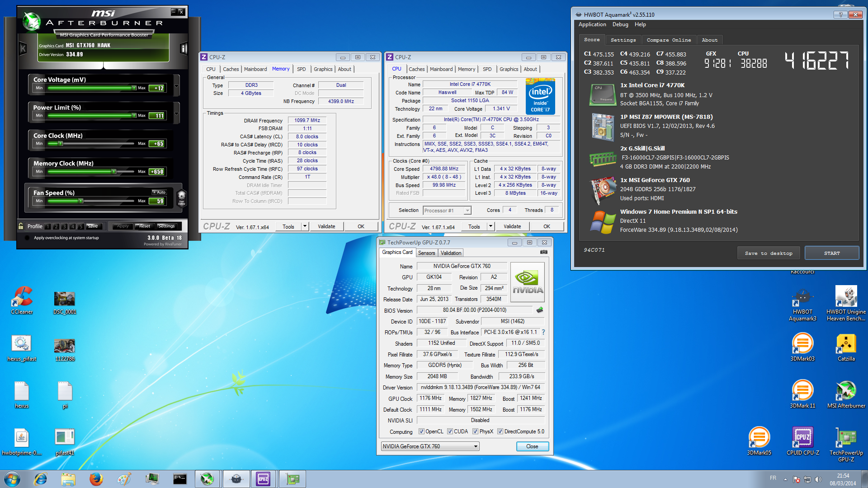
Task: Click the Afterburner profile save button
Action: point(93,226)
